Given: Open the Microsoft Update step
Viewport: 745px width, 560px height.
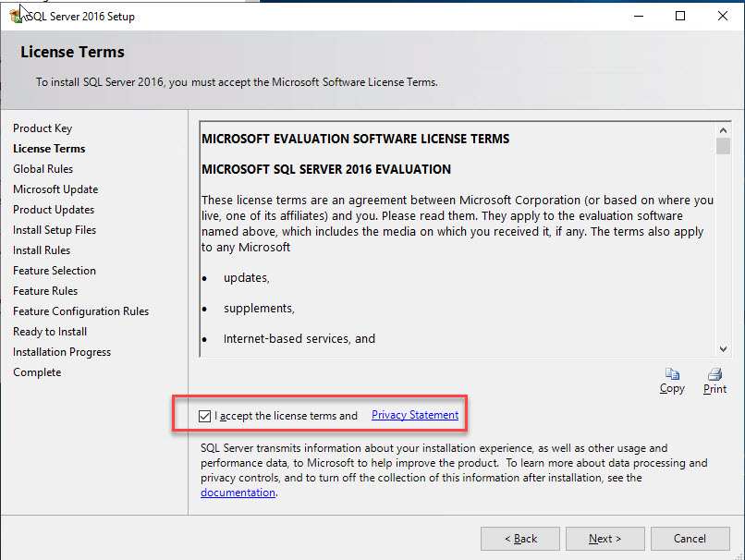Looking at the screenshot, I should click(55, 189).
